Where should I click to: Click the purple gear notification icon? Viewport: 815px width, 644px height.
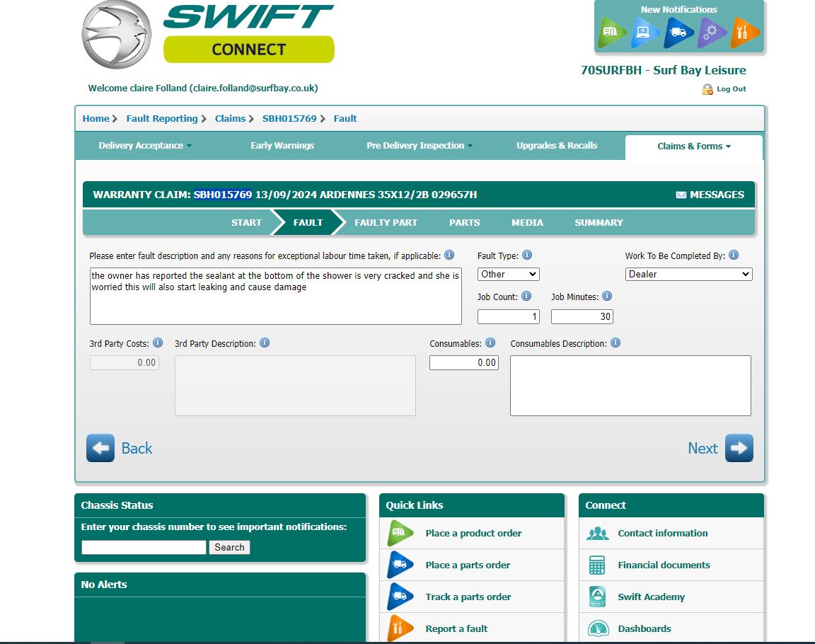711,33
